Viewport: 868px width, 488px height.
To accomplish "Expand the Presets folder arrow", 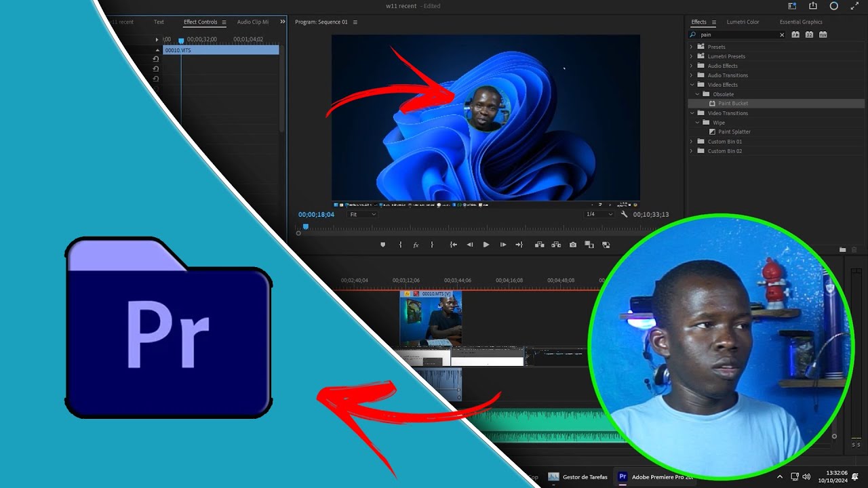I will [692, 47].
